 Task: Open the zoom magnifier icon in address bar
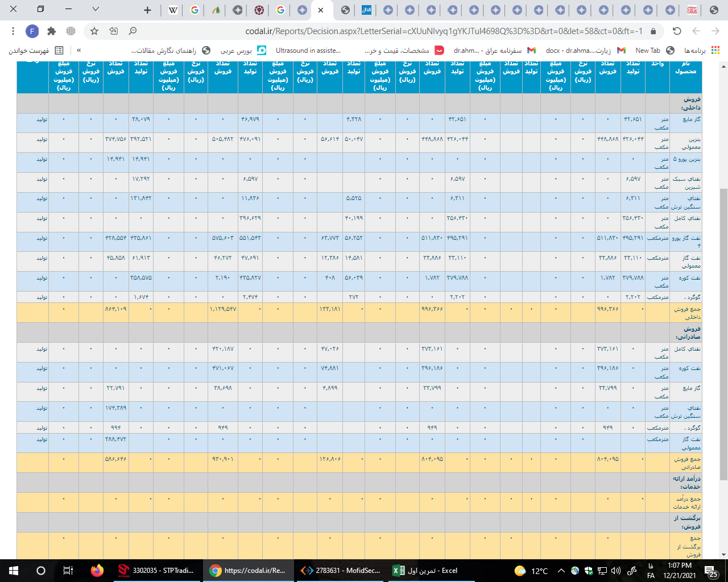[133, 31]
